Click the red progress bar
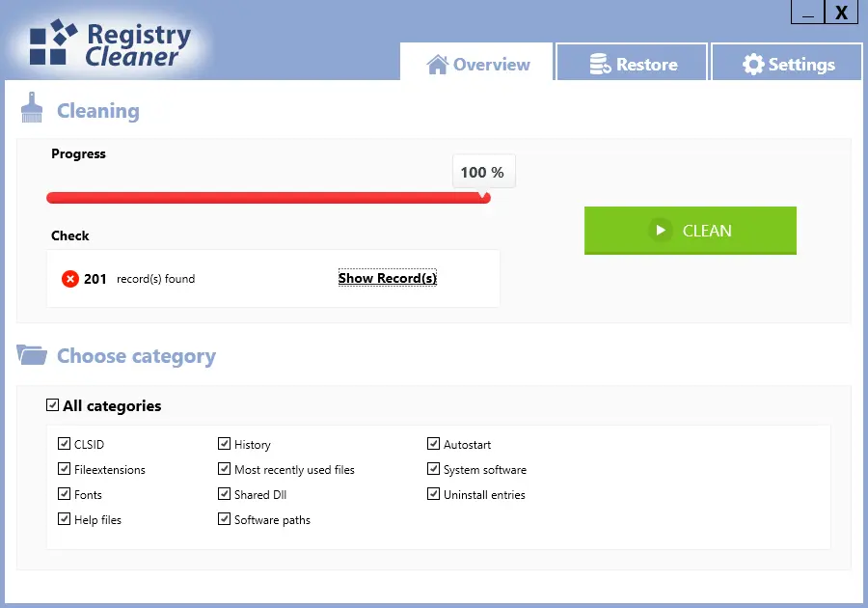 (x=268, y=198)
